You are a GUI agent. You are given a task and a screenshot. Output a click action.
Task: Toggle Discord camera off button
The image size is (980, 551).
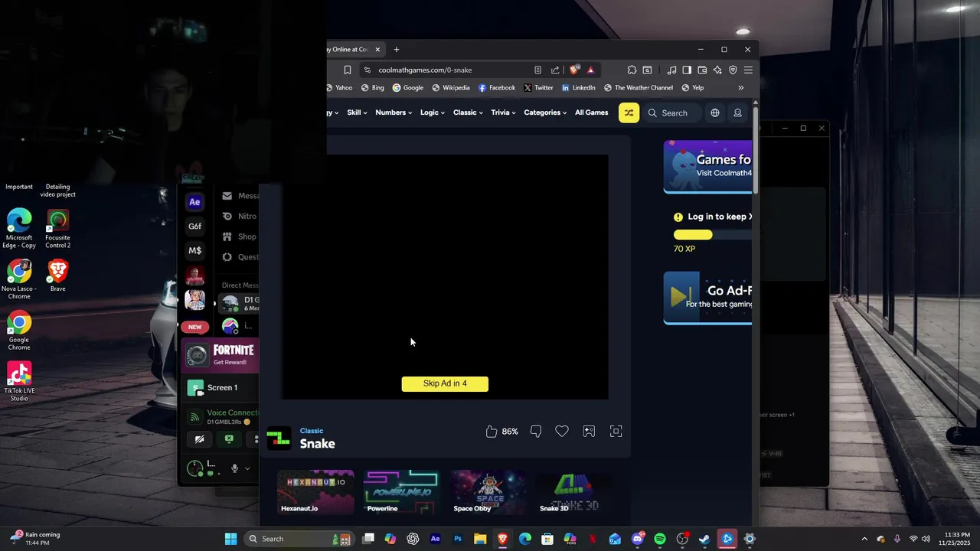tap(199, 439)
